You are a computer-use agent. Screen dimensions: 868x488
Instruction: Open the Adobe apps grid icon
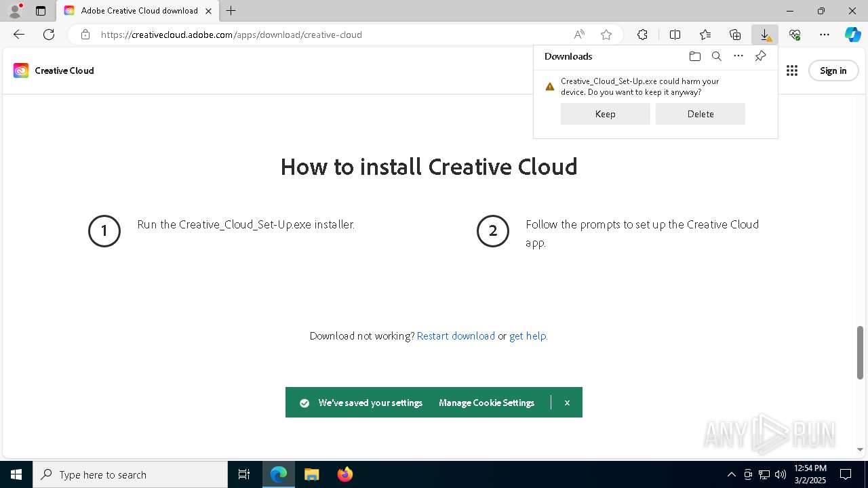[792, 70]
